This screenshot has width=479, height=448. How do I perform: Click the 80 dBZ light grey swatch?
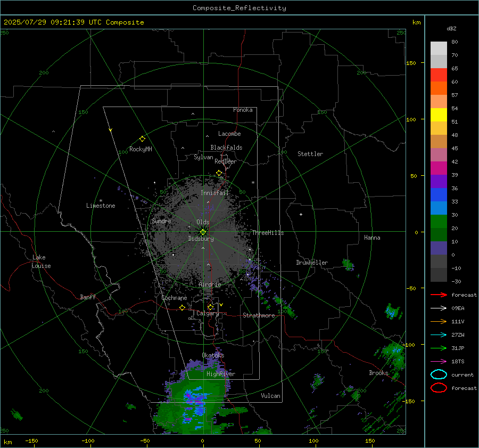439,48
